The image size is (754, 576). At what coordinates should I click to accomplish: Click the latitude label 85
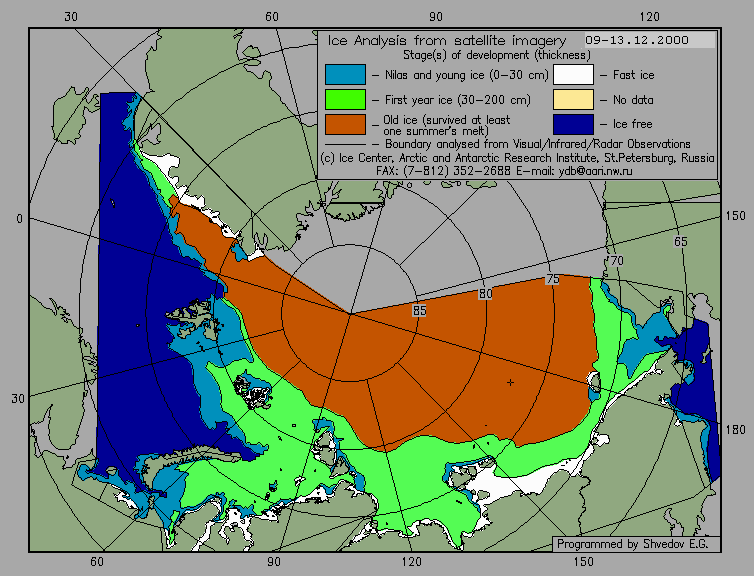(419, 311)
